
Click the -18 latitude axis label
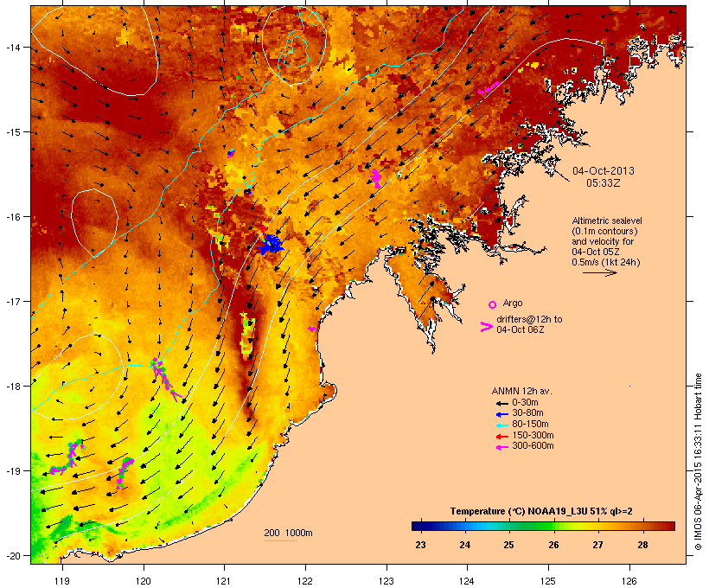pos(12,386)
